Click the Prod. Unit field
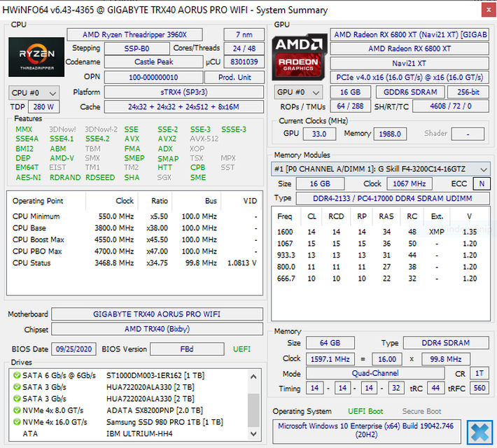Screen dimensions: 497x448 234,77
